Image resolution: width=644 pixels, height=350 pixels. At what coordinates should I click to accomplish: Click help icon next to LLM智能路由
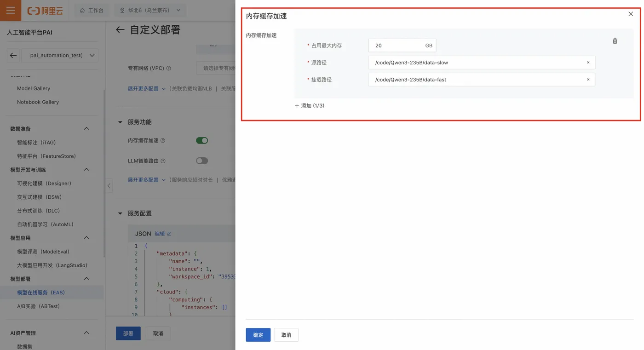tap(163, 161)
